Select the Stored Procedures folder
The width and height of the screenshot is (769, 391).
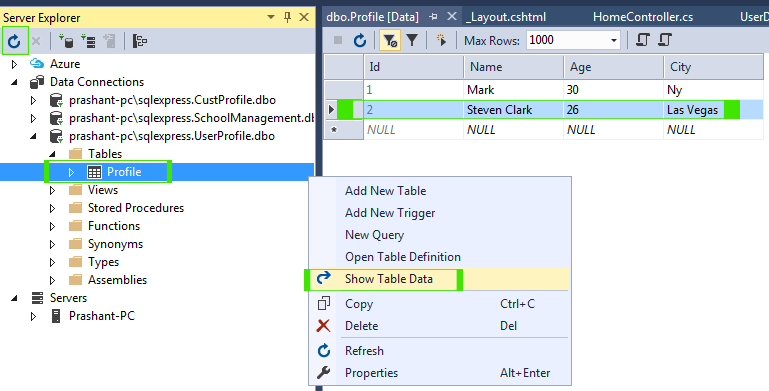[136, 208]
